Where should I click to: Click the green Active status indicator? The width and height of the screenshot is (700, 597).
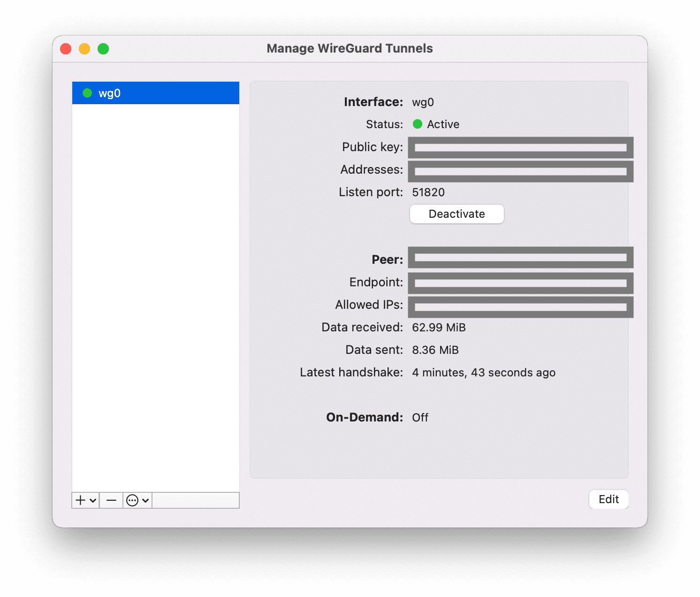pos(418,124)
